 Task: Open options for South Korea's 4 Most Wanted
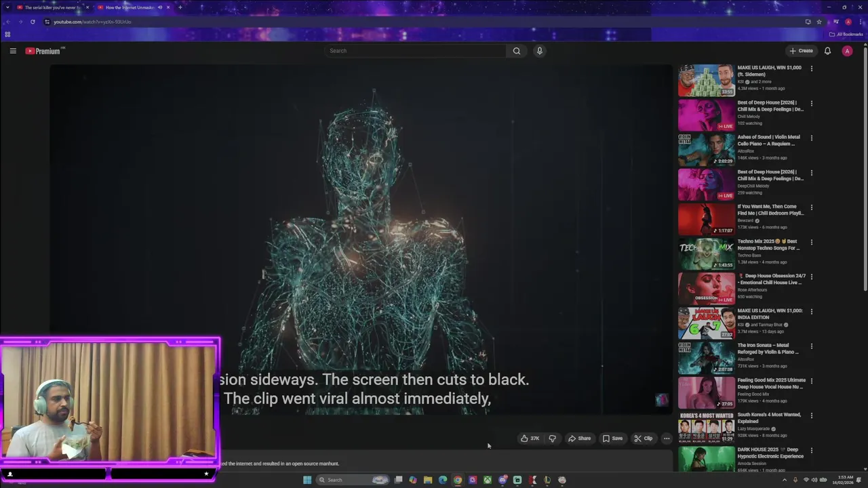pyautogui.click(x=811, y=415)
